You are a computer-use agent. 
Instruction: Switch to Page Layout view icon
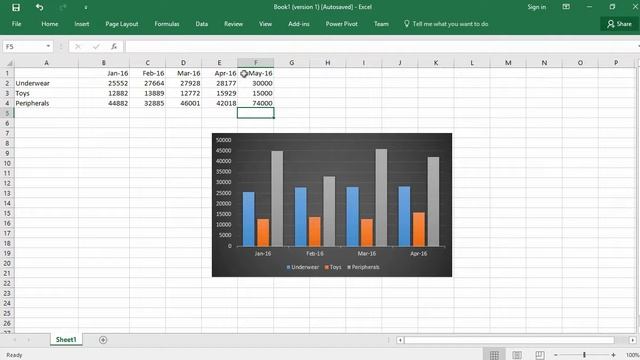pyautogui.click(x=517, y=355)
